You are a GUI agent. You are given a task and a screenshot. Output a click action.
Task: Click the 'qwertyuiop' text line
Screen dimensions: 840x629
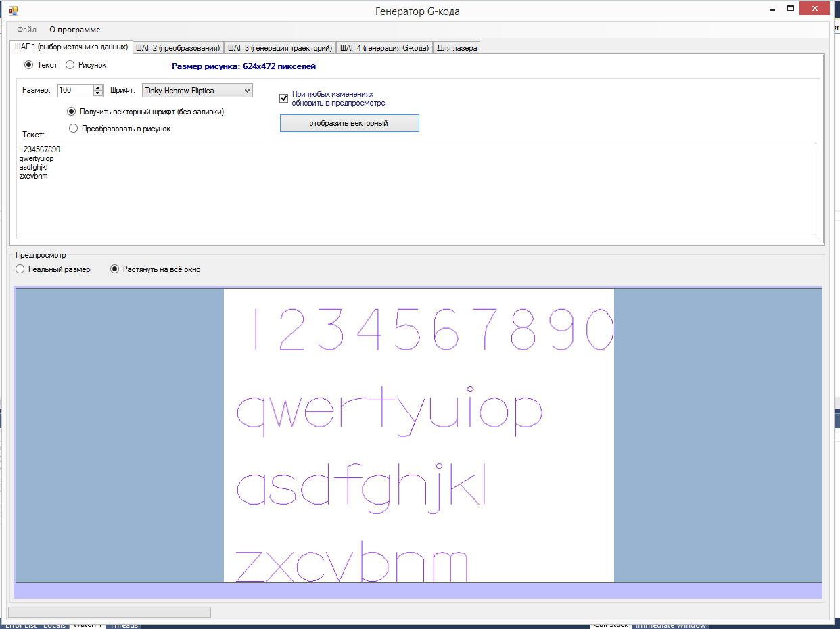pos(37,158)
